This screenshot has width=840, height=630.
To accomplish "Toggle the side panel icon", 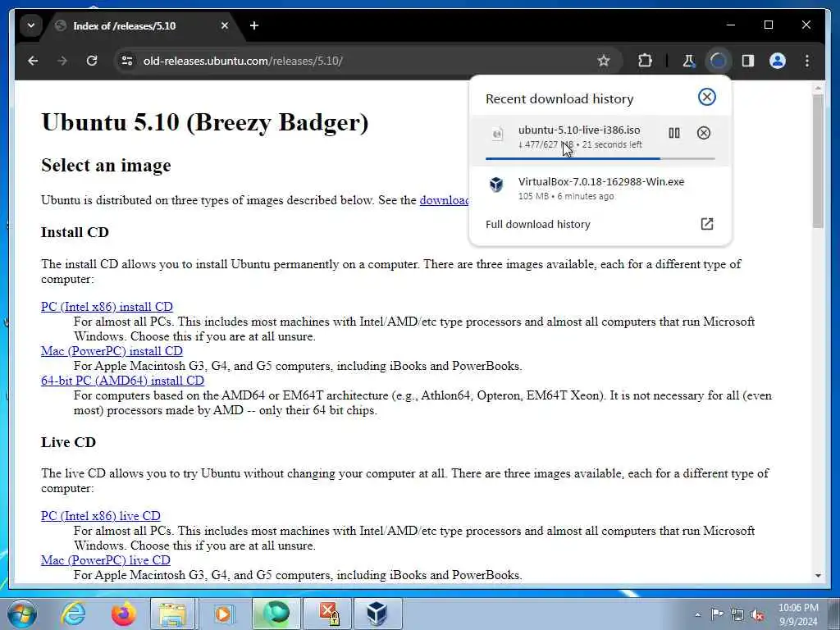I will pos(748,61).
